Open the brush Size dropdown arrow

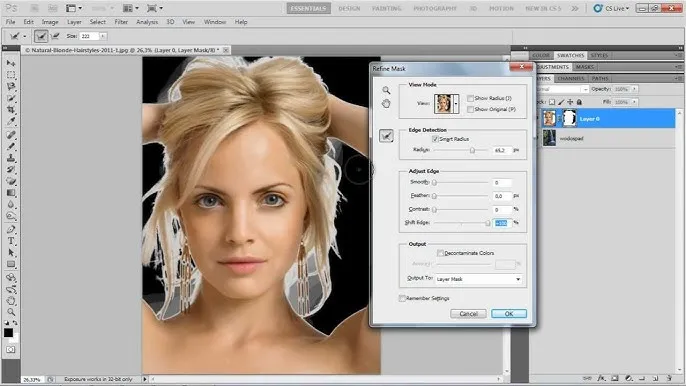(103, 36)
